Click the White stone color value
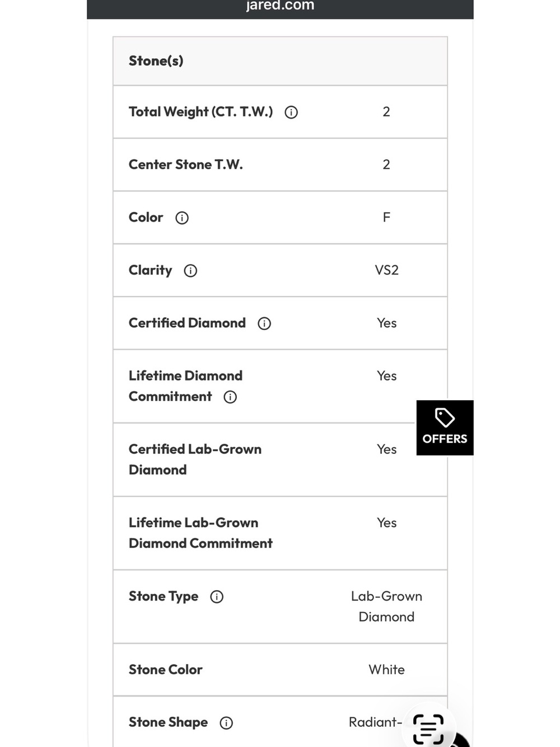 (x=386, y=670)
